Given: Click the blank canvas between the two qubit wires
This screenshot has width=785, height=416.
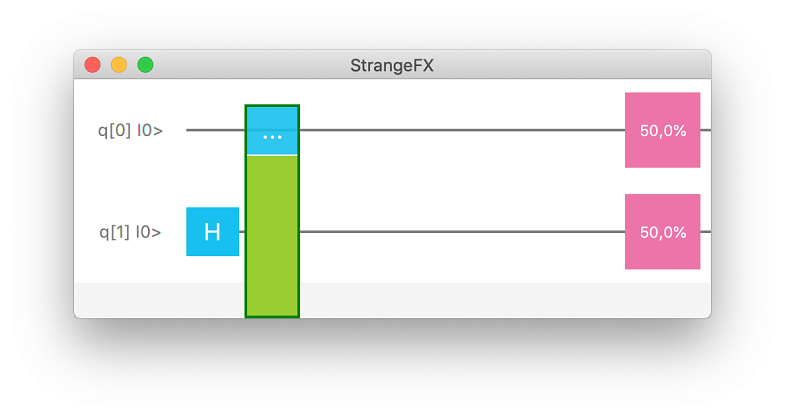Looking at the screenshot, I should pyautogui.click(x=460, y=181).
